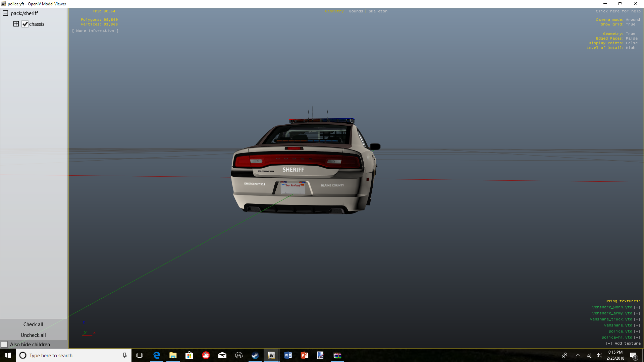Image resolution: width=644 pixels, height=362 pixels.
Task: Open Microsoft Word from the taskbar
Action: pyautogui.click(x=288, y=355)
